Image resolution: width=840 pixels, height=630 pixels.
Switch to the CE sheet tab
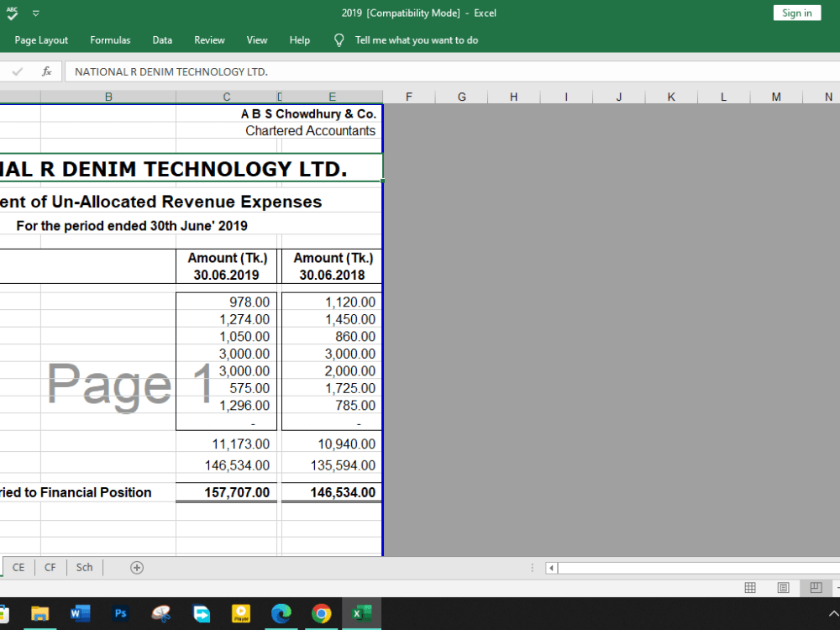pos(18,567)
